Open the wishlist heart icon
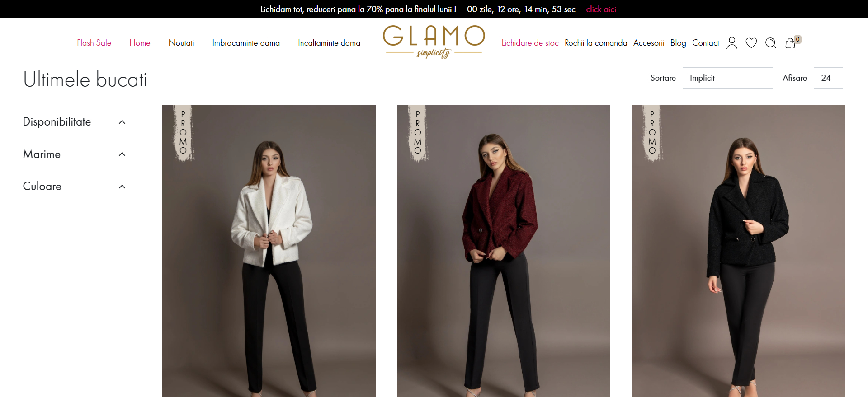868x397 pixels. tap(751, 43)
